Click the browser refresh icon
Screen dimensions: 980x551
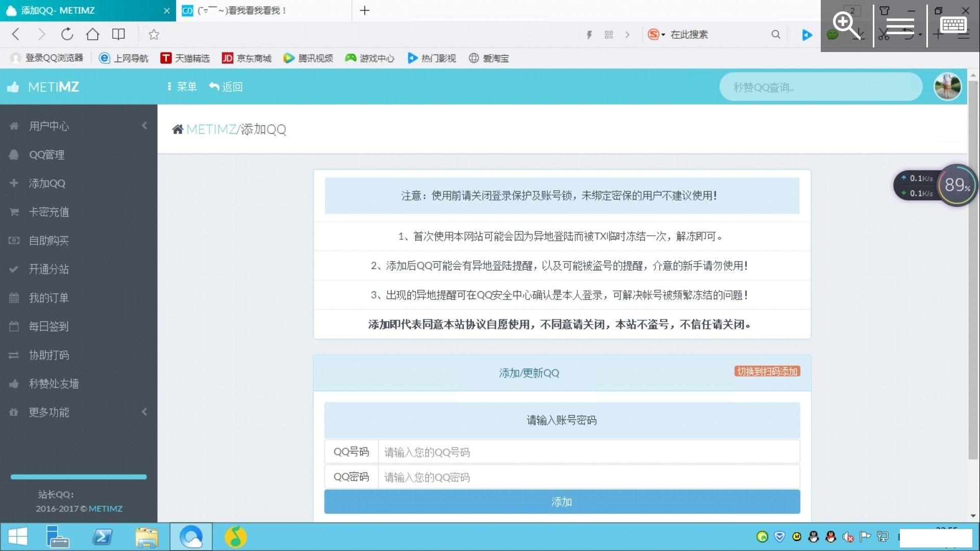(67, 34)
